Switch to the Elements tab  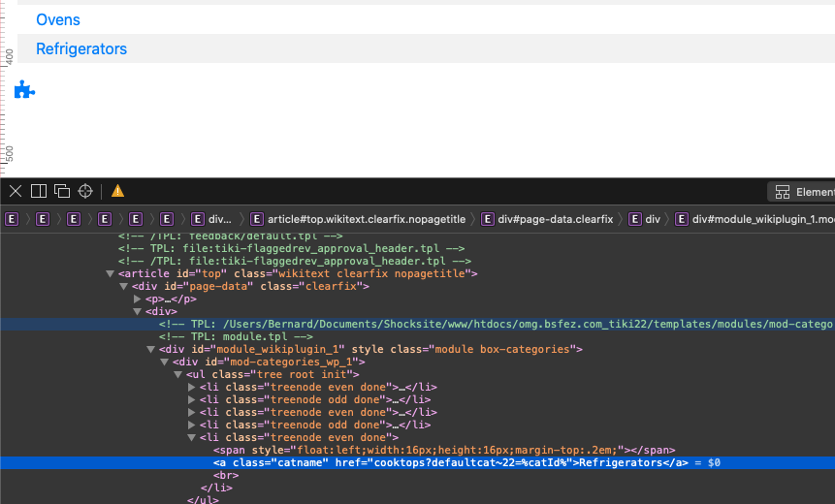tap(803, 192)
